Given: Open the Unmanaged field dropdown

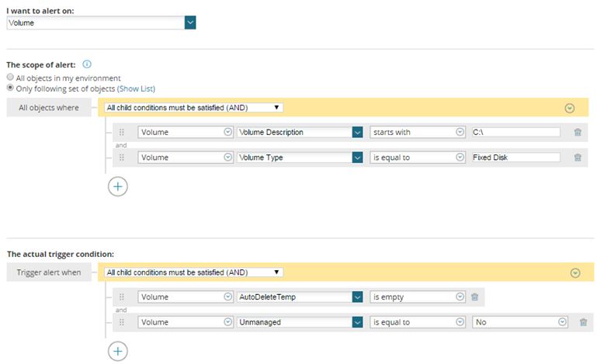Looking at the screenshot, I should click(x=300, y=322).
